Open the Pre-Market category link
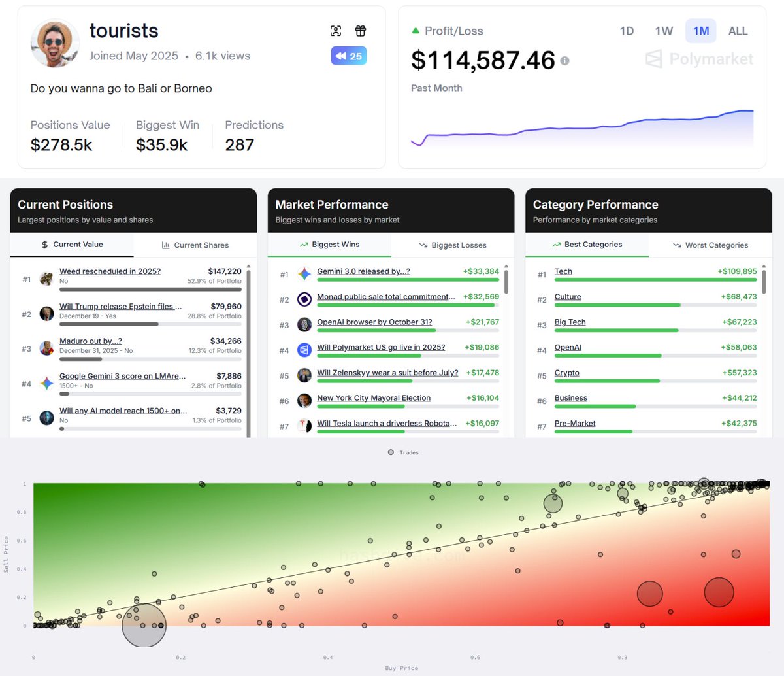The height and width of the screenshot is (676, 784). click(x=575, y=424)
